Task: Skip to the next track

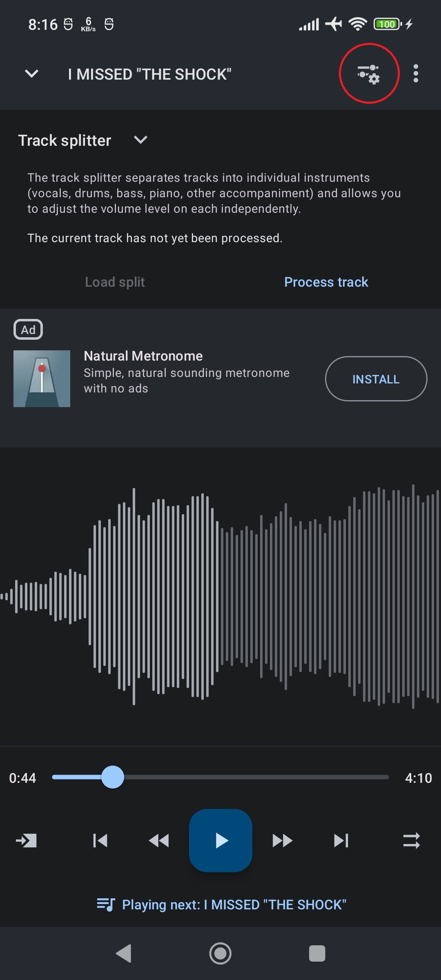Action: point(341,841)
